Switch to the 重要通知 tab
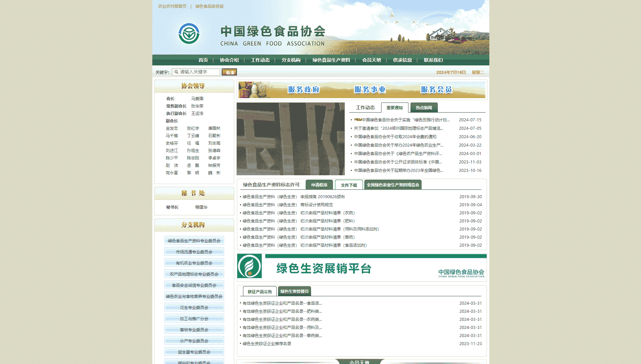 coord(395,108)
